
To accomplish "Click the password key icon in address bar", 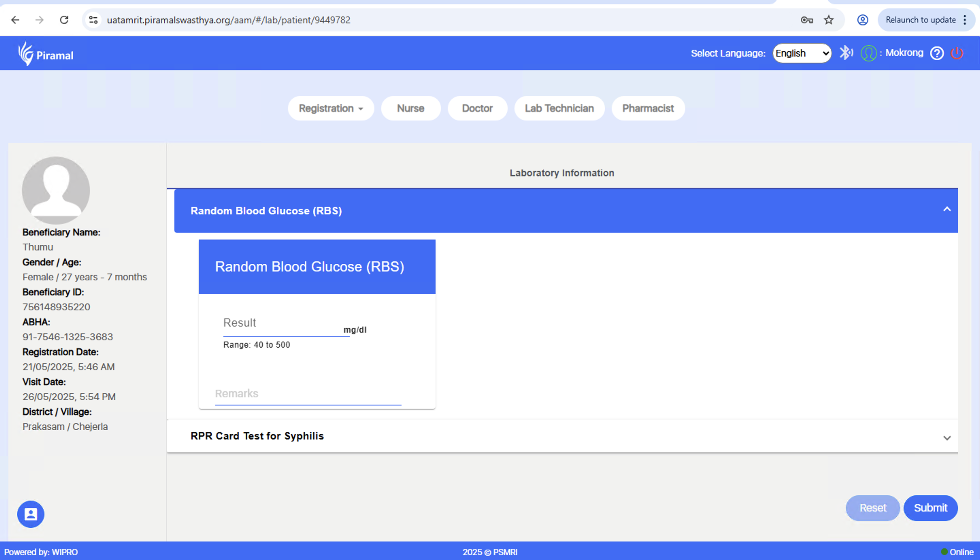I will coord(806,20).
